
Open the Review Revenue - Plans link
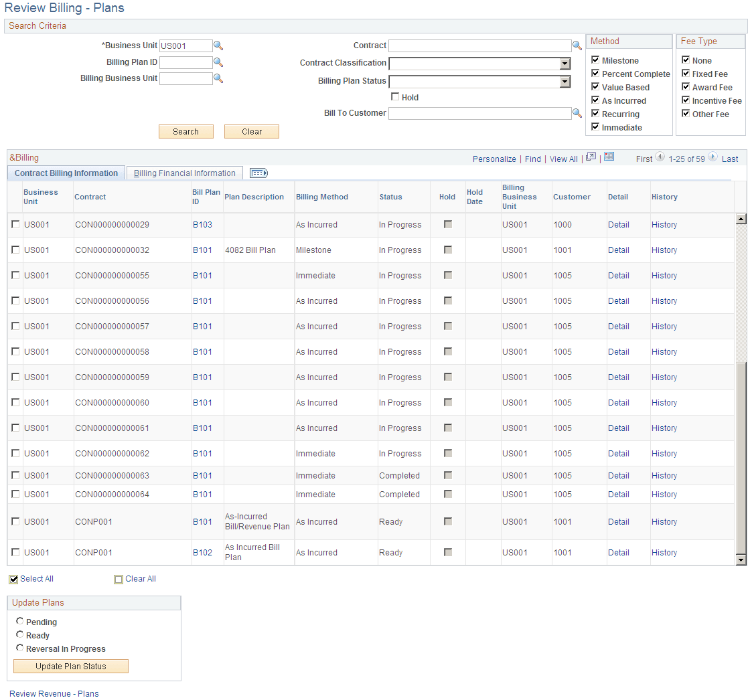[x=54, y=693]
